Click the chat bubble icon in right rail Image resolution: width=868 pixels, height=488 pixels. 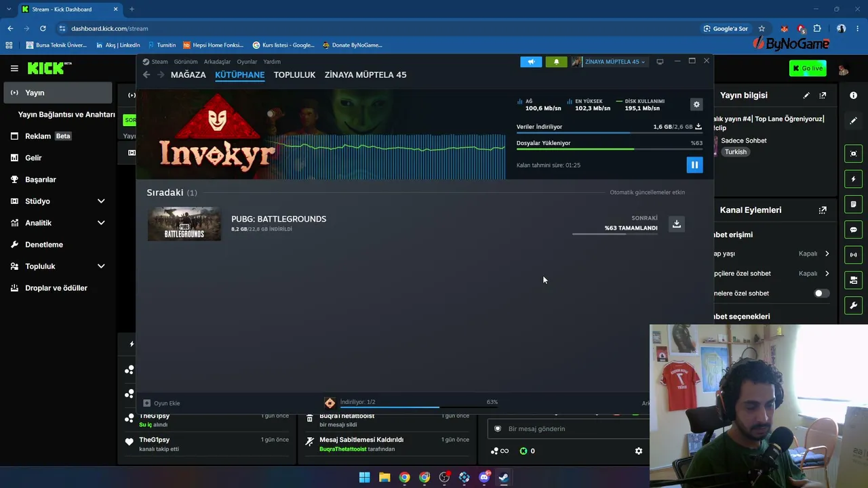point(853,230)
